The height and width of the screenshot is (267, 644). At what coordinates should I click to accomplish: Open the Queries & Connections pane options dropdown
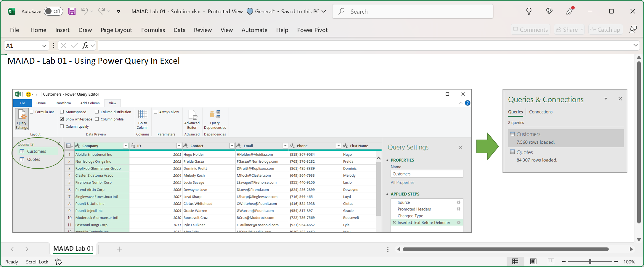[x=606, y=99]
